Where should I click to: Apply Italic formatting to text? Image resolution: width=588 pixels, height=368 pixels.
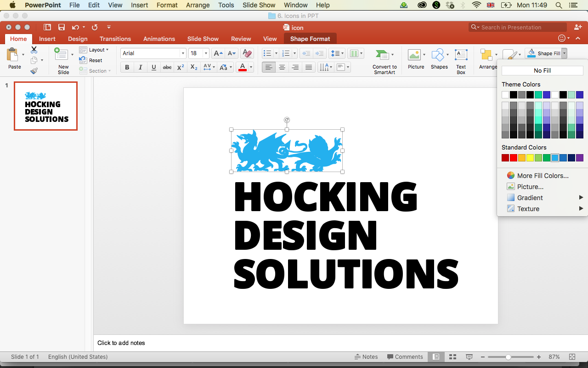[140, 67]
